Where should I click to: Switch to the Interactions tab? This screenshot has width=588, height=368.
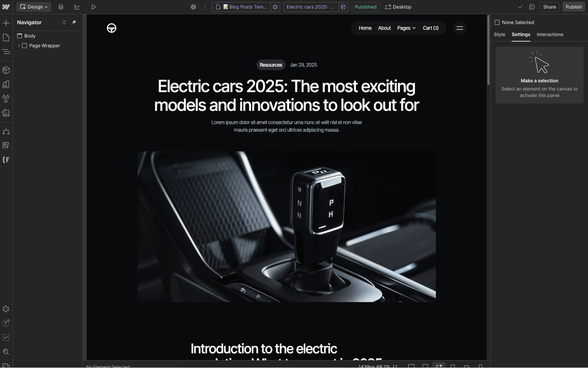point(550,34)
